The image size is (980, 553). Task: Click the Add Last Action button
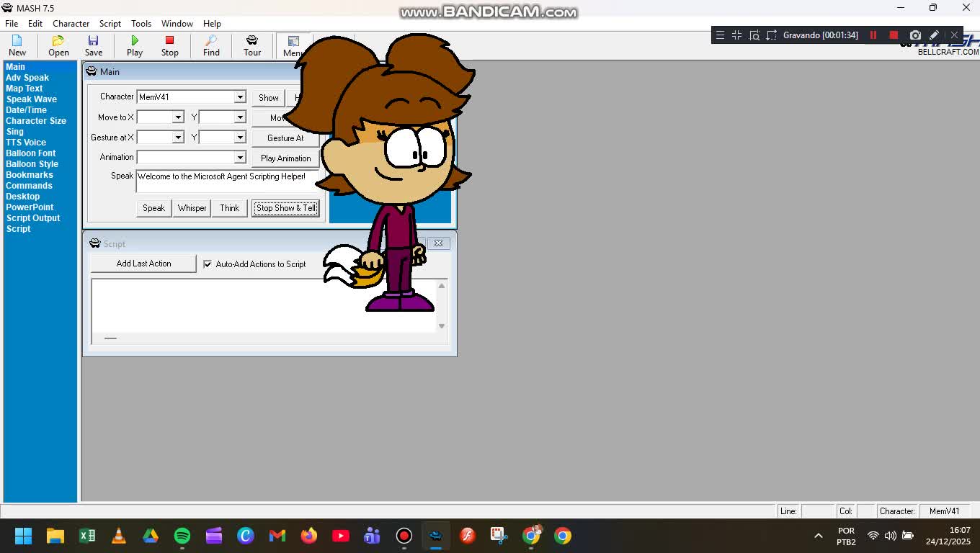tap(143, 264)
